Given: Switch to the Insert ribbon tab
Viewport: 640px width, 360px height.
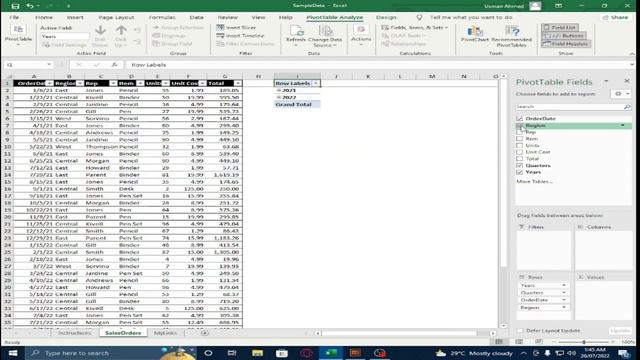Looking at the screenshot, I should point(75,18).
